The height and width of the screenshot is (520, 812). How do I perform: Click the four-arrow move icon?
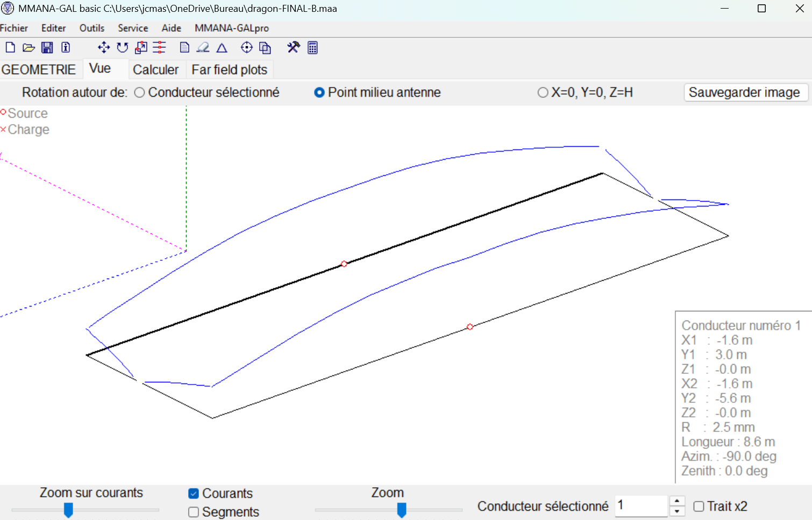[104, 47]
